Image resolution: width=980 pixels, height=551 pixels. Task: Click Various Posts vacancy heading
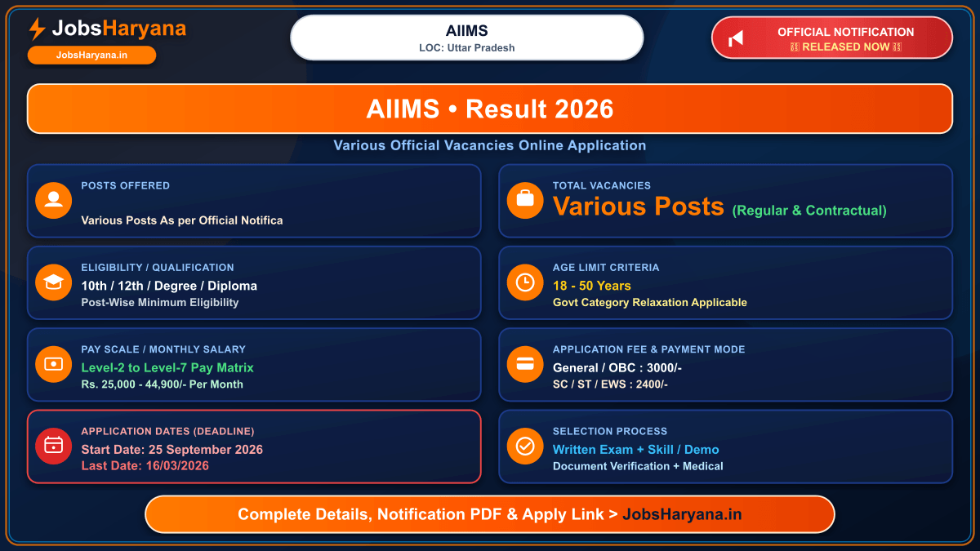tap(639, 207)
